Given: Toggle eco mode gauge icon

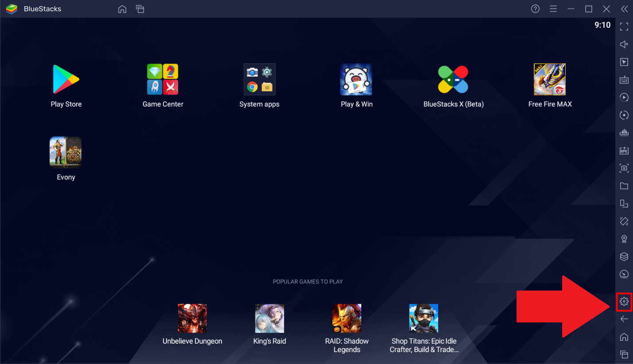Looking at the screenshot, I should (x=624, y=274).
